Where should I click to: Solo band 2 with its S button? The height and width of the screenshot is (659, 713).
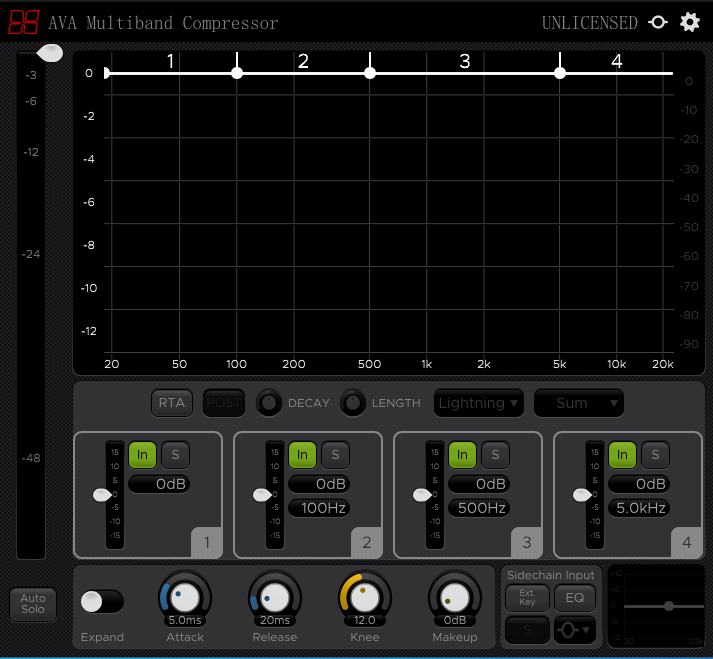(335, 454)
